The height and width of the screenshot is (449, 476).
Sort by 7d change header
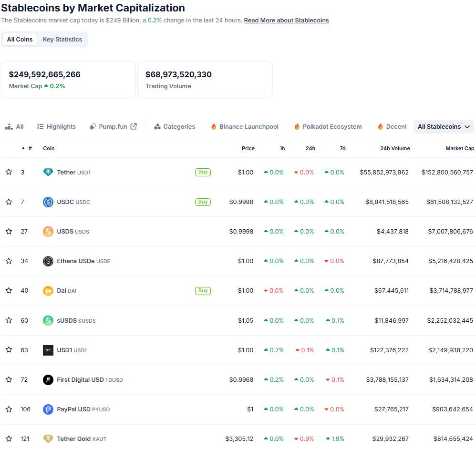click(342, 148)
